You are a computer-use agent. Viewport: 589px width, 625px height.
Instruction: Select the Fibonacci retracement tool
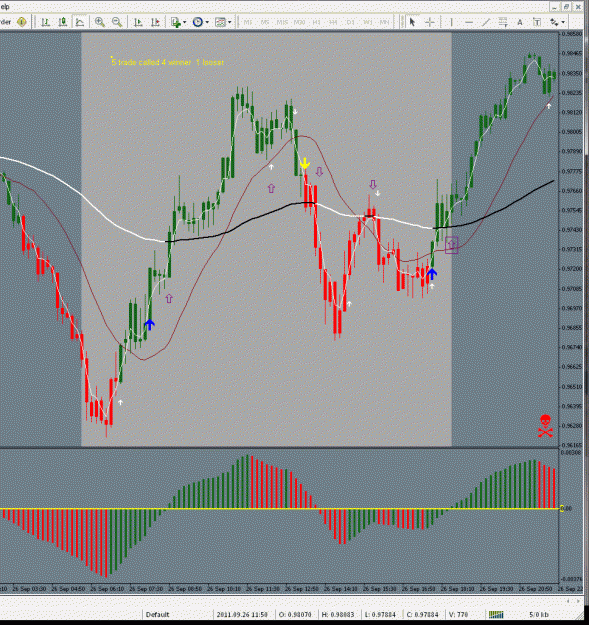click(503, 22)
